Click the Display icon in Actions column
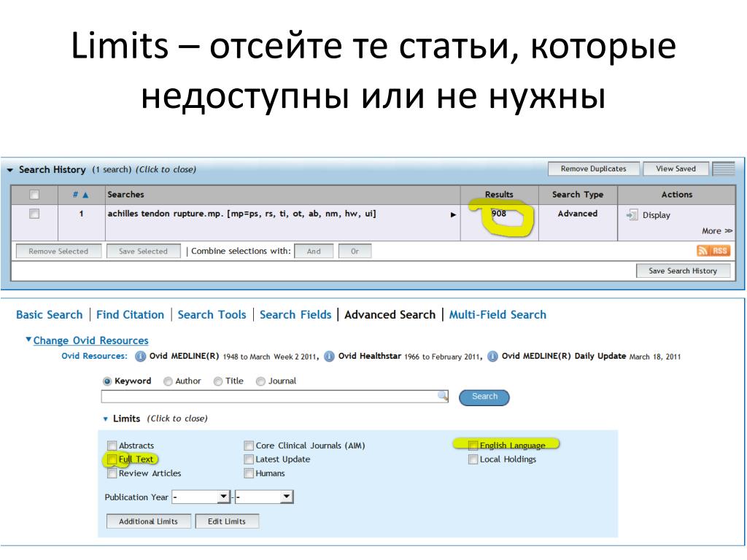The image size is (747, 560). click(632, 215)
